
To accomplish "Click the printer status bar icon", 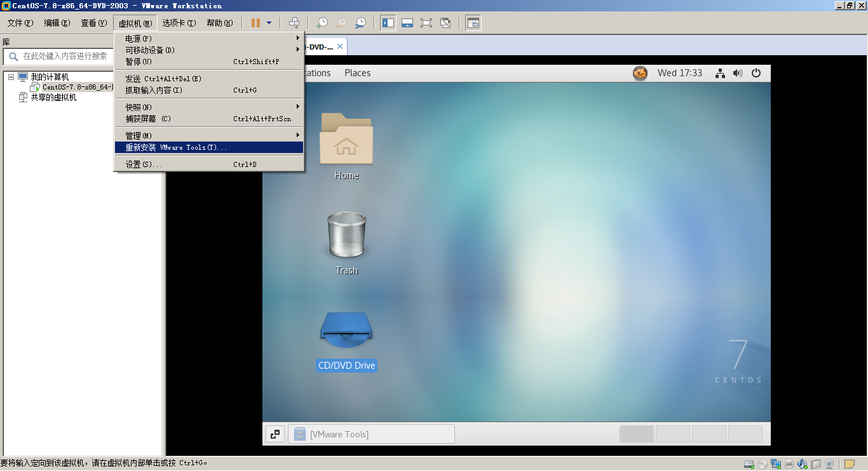I will 789,464.
